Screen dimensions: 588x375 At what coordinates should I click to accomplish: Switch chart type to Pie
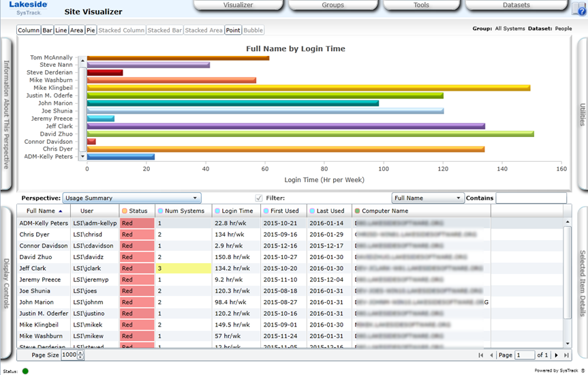coord(91,31)
